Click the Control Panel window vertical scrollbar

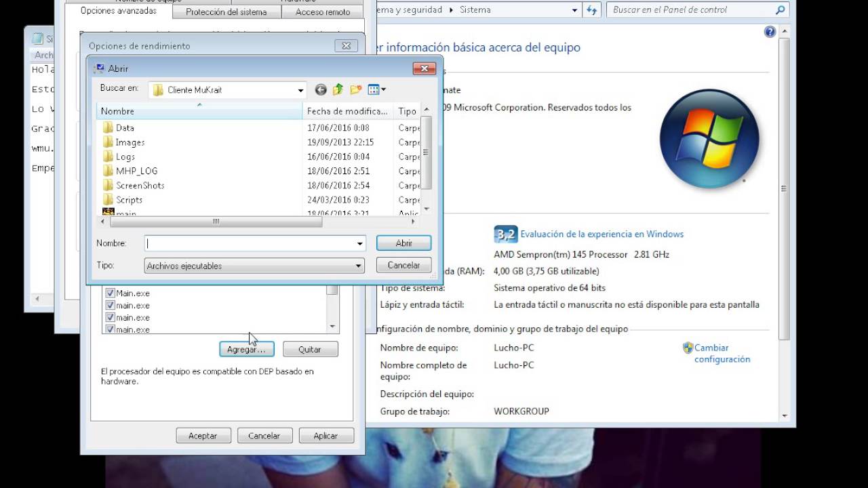[x=784, y=189]
